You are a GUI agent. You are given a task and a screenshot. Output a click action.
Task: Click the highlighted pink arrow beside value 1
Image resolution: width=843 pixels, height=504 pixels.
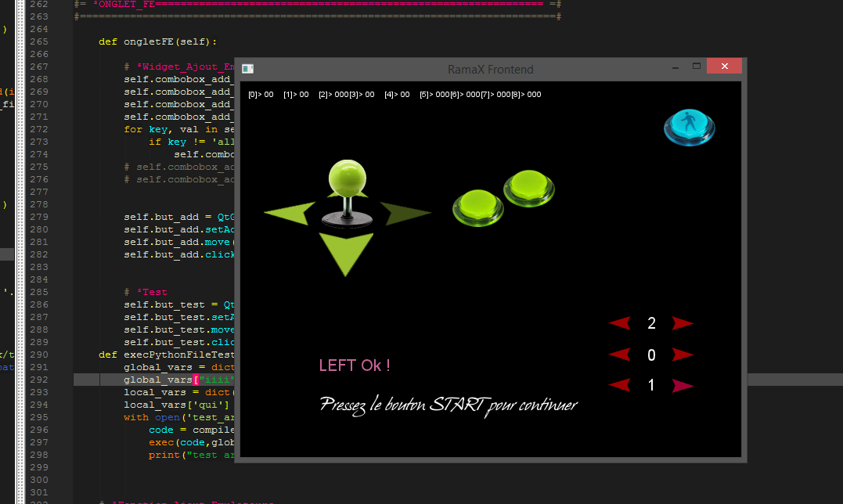(x=682, y=385)
